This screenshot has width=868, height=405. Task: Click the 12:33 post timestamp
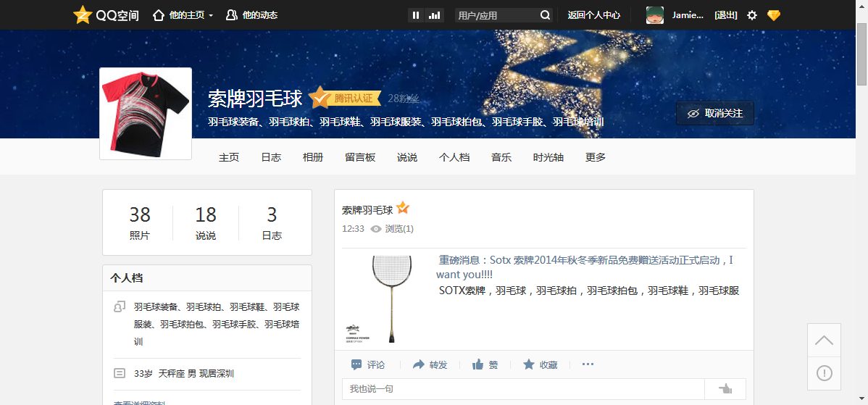coord(353,228)
